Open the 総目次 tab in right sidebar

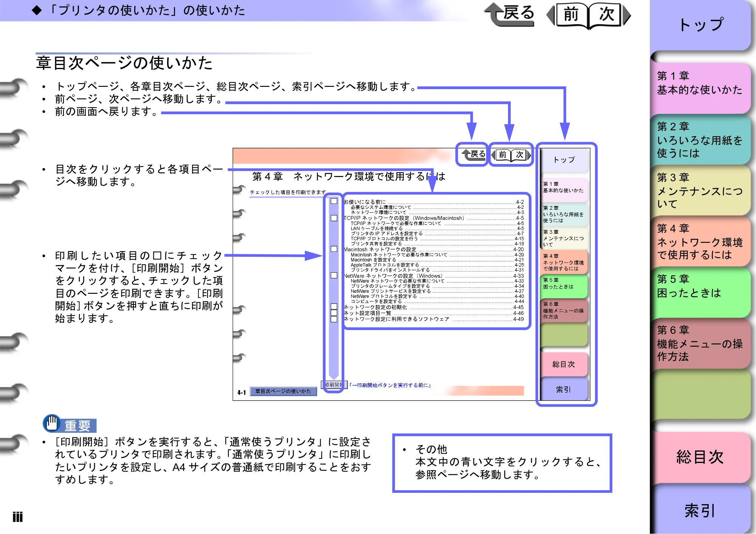[700, 457]
